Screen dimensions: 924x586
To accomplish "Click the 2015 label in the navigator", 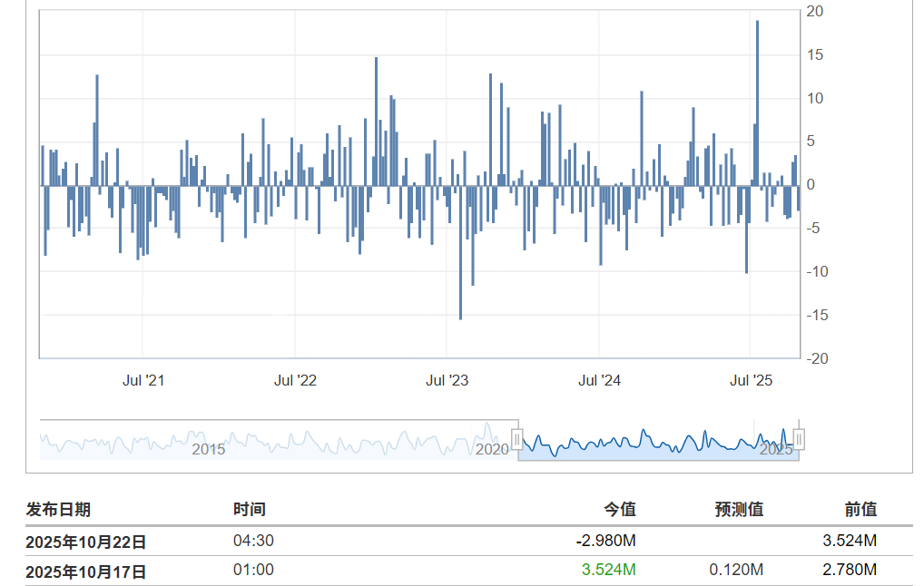I will (x=208, y=449).
